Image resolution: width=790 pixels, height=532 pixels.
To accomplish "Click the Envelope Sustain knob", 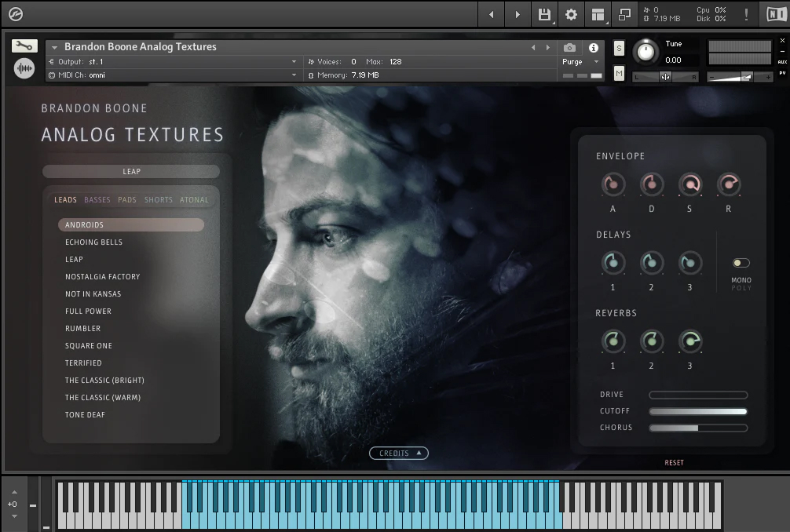I will pyautogui.click(x=689, y=184).
